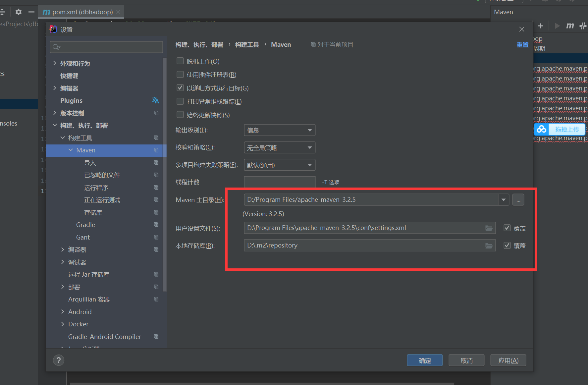Close the 设置 dialog

point(522,29)
